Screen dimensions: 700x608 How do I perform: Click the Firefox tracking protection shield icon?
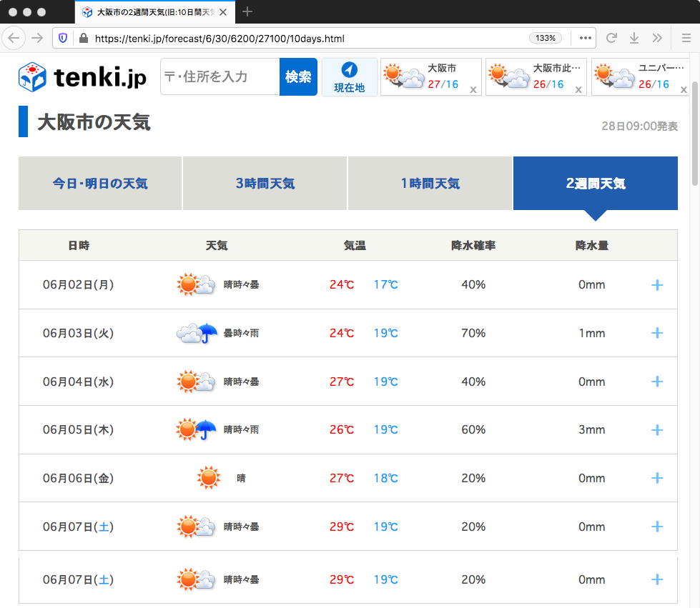[63, 38]
